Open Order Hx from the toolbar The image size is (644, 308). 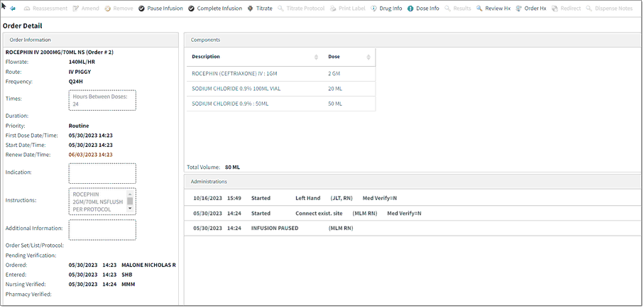point(531,9)
